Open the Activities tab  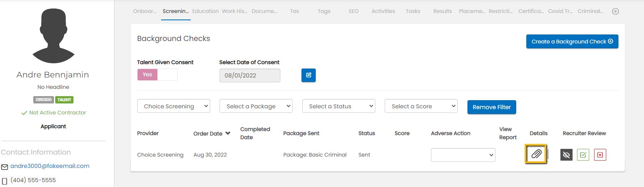[383, 11]
